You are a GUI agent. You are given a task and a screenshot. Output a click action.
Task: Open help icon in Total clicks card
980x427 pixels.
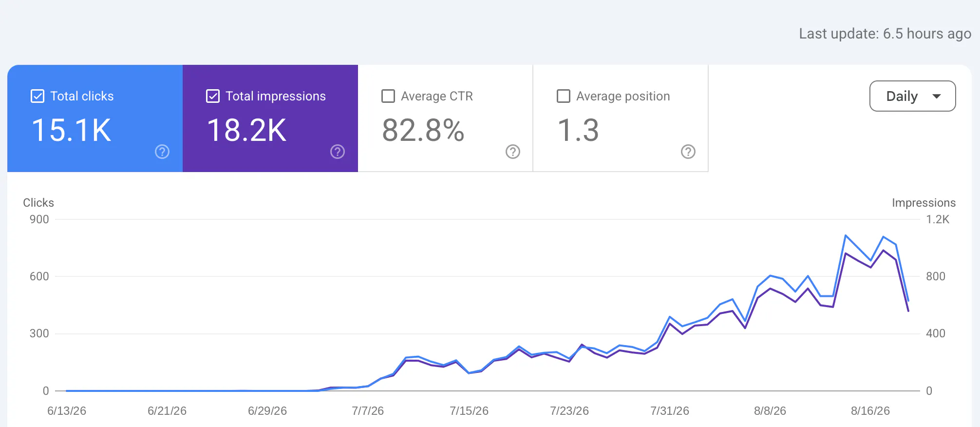(x=162, y=152)
